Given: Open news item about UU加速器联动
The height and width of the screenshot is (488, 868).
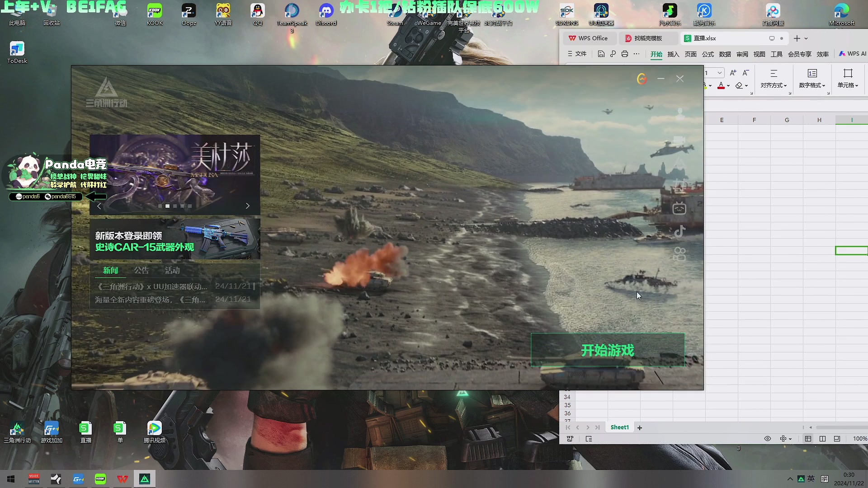Looking at the screenshot, I should click(x=173, y=286).
